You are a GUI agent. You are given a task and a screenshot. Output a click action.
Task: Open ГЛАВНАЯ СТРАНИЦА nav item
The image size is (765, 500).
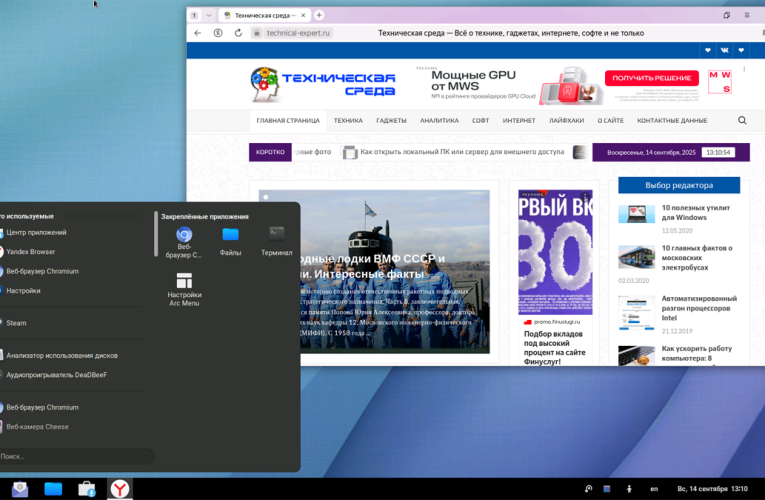pos(288,120)
